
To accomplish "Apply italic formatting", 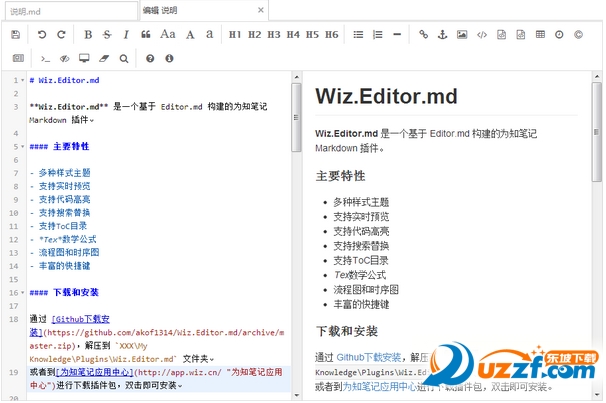I will [x=126, y=35].
